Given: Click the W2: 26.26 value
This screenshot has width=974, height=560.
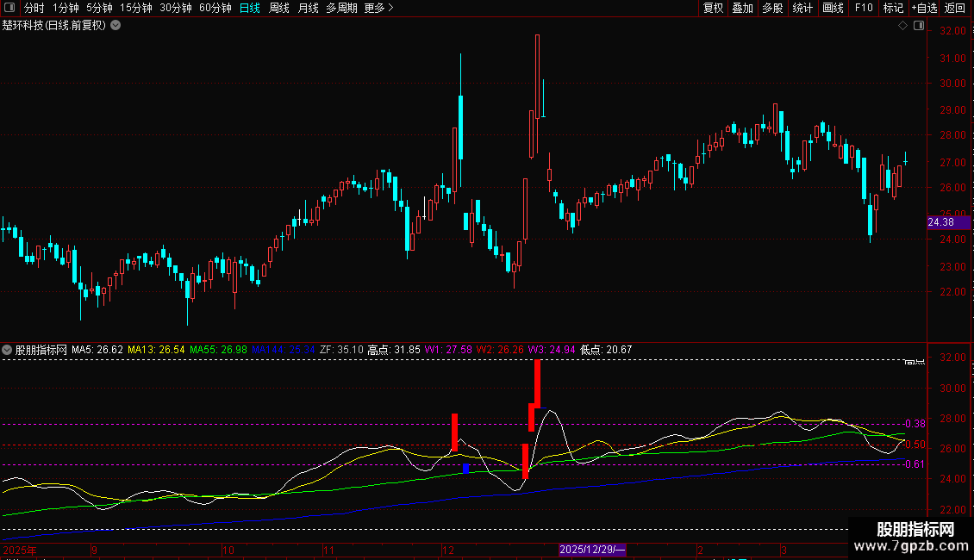Looking at the screenshot, I should click(x=500, y=350).
